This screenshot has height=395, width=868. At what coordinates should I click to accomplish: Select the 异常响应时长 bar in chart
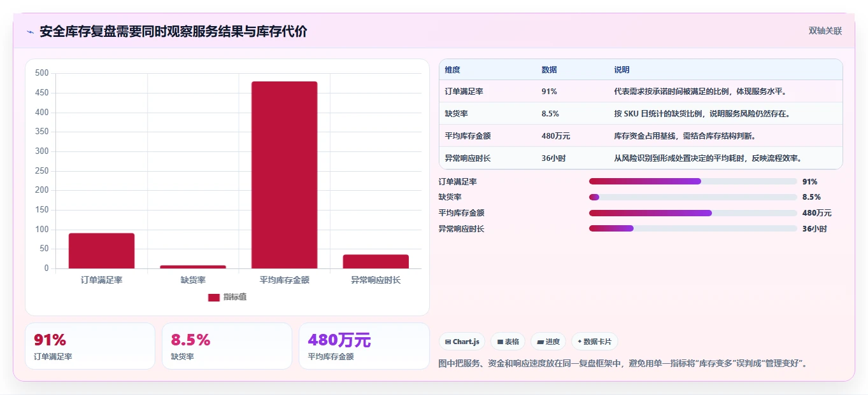[x=376, y=261]
